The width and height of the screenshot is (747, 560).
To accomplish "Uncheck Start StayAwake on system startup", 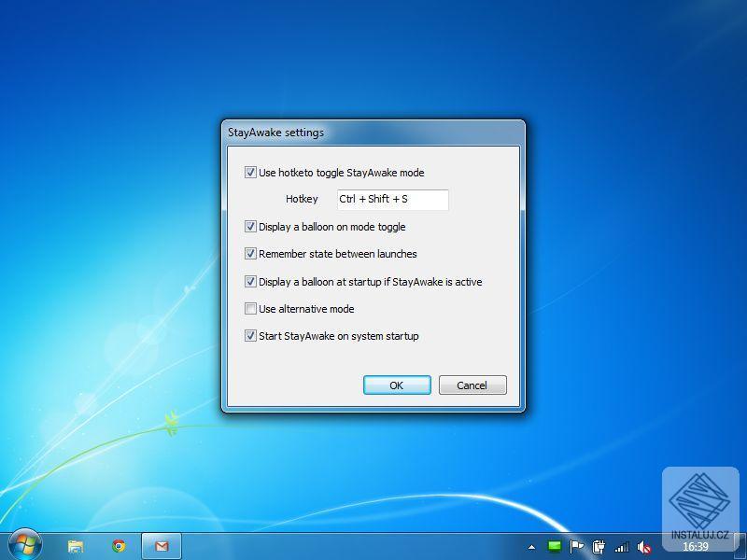I will tap(250, 336).
